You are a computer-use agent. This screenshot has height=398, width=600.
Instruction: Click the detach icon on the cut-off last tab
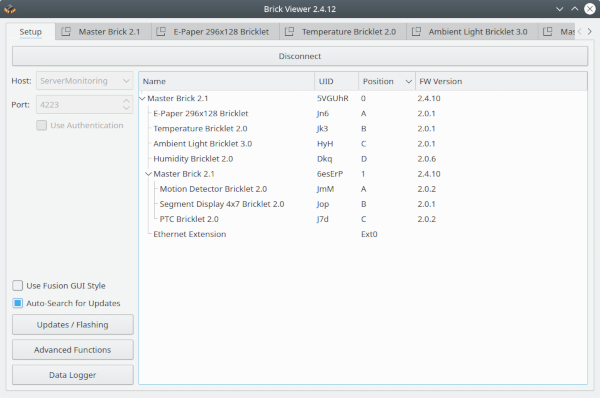tap(548, 31)
